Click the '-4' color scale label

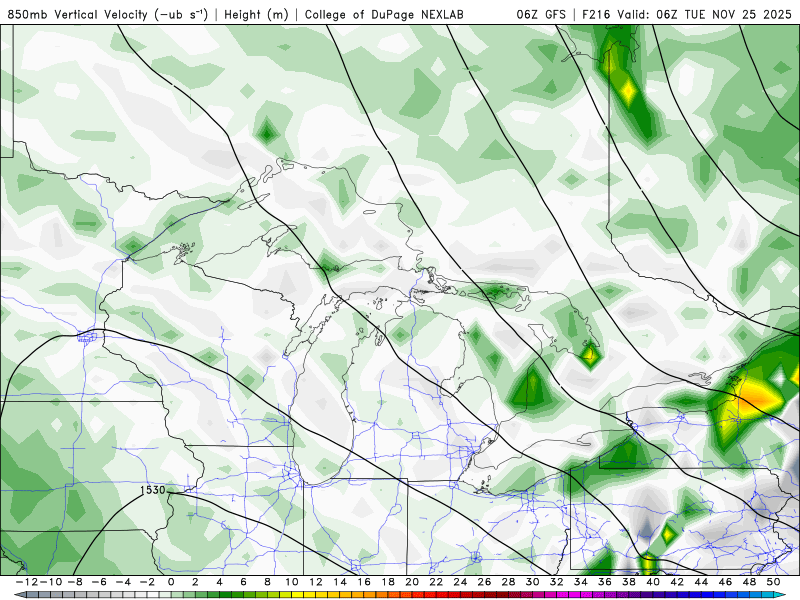(x=124, y=582)
